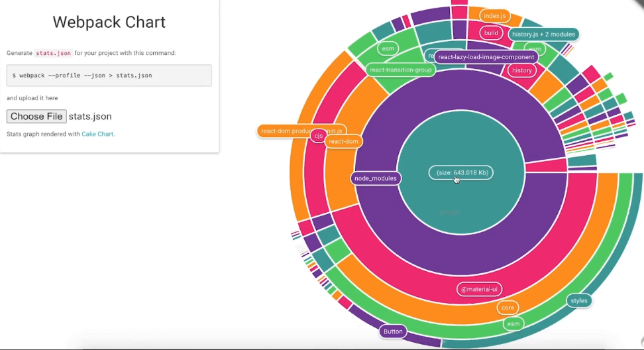Select the styles segment label
The width and height of the screenshot is (644, 350).
pyautogui.click(x=579, y=301)
